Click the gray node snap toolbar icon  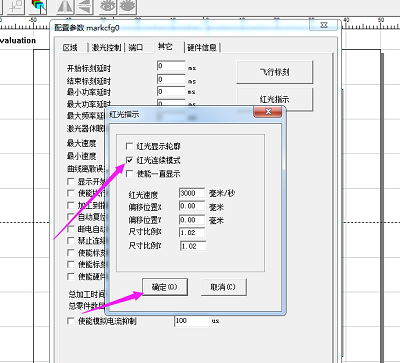16,7
